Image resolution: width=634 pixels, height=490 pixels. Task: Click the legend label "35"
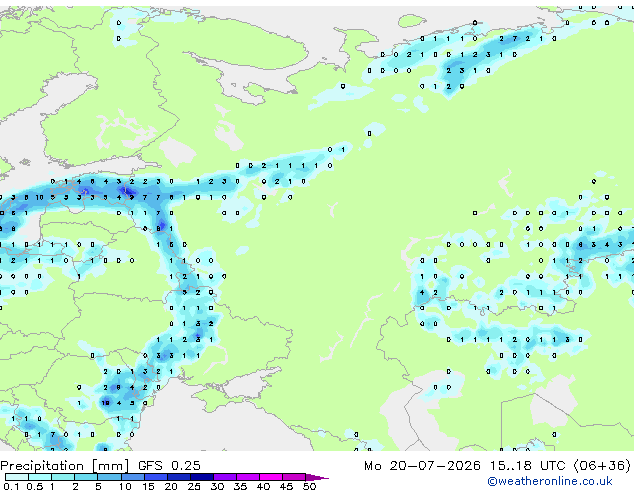pyautogui.click(x=240, y=486)
